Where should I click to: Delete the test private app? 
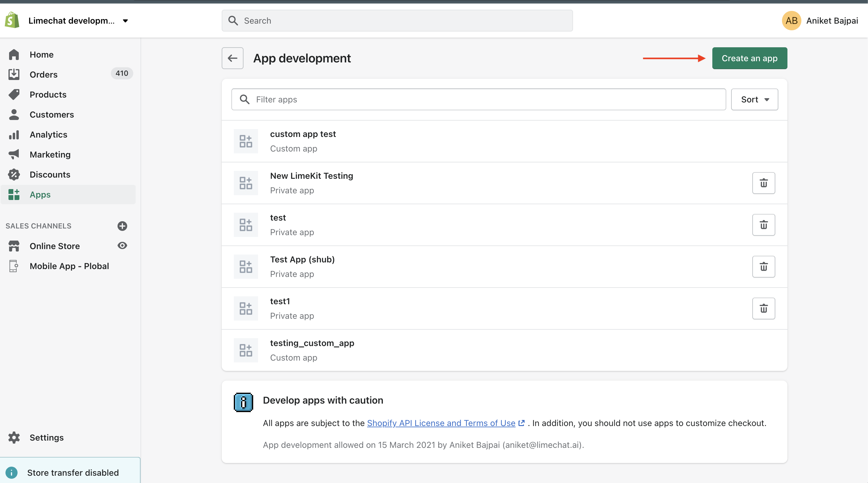[763, 225]
